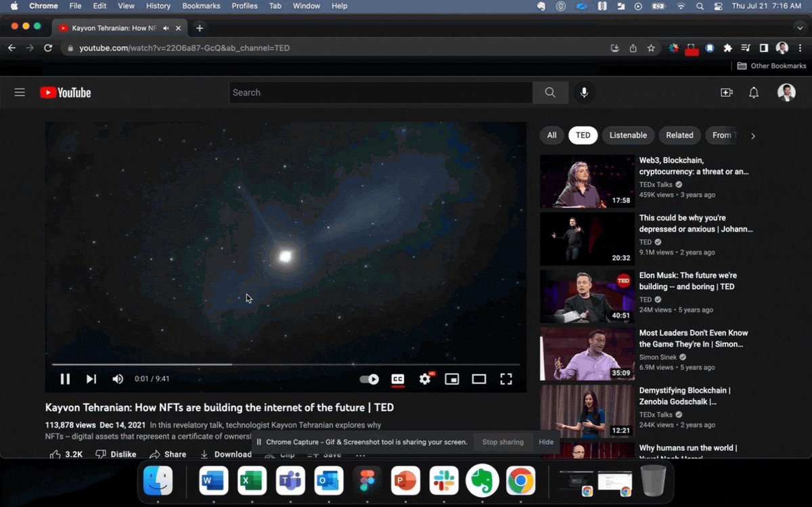Viewport: 812px width, 507px height.
Task: Open the Bookmarks menu in the menu bar
Action: coord(201,5)
